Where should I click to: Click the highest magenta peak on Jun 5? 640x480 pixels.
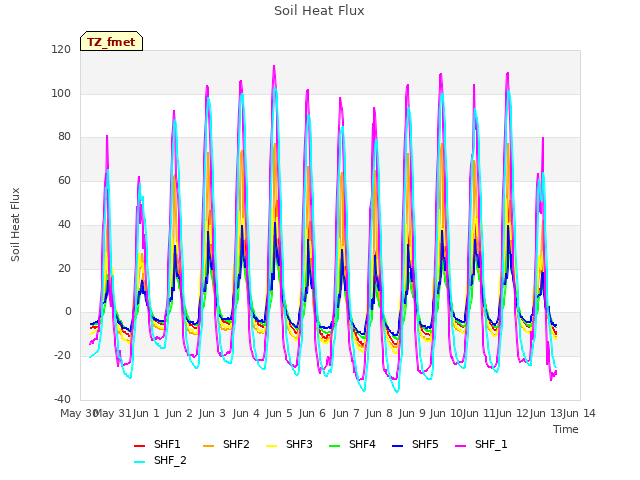[274, 66]
